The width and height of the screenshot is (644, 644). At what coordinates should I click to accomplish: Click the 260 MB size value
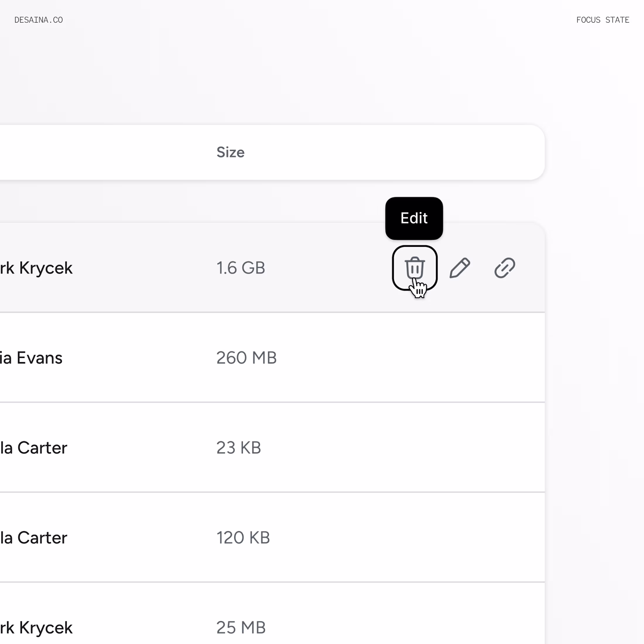click(246, 358)
